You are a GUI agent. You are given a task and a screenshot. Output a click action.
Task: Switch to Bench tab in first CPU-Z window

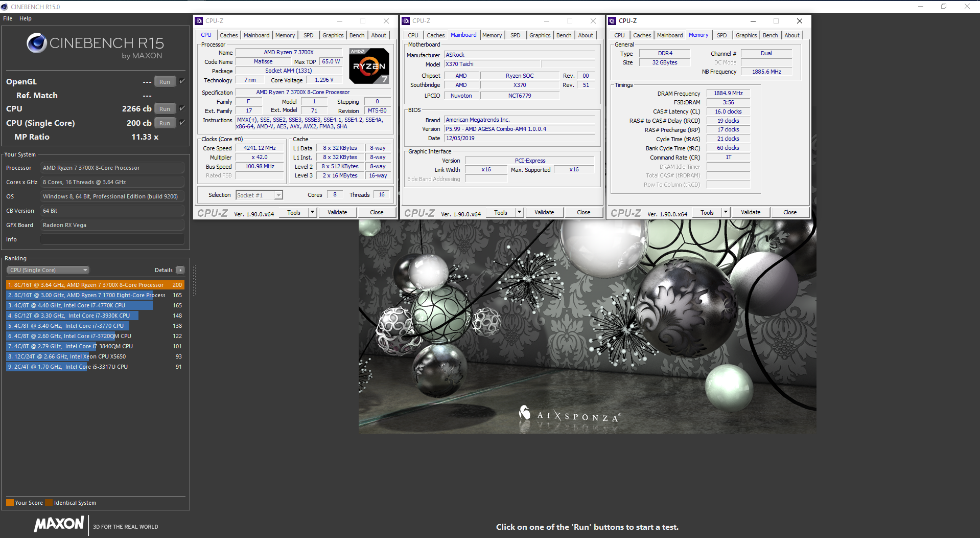point(357,35)
